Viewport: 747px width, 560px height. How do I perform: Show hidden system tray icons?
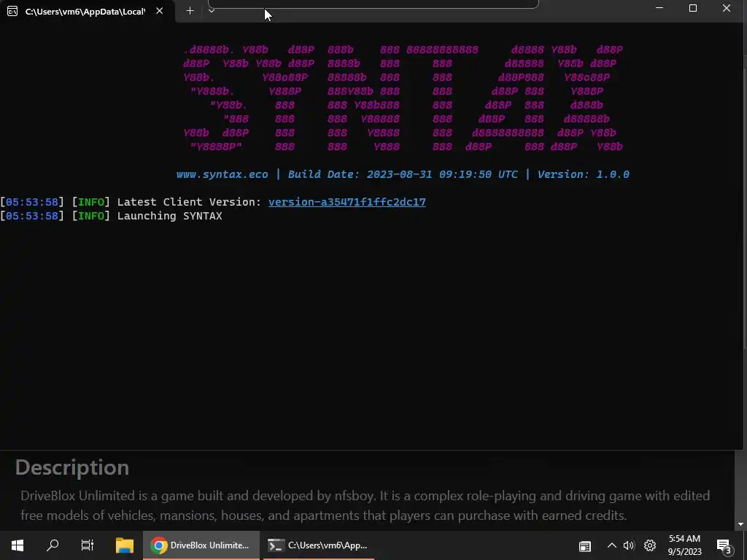pos(612,545)
